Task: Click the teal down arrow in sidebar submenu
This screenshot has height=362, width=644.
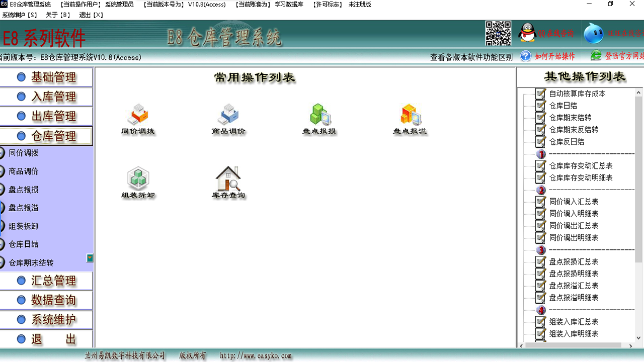Action: (90, 258)
